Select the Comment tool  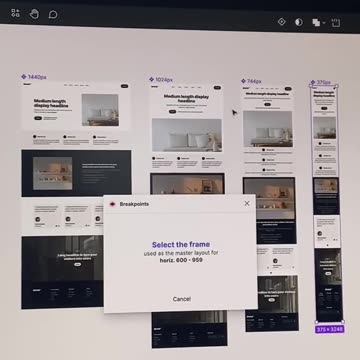pos(53,14)
